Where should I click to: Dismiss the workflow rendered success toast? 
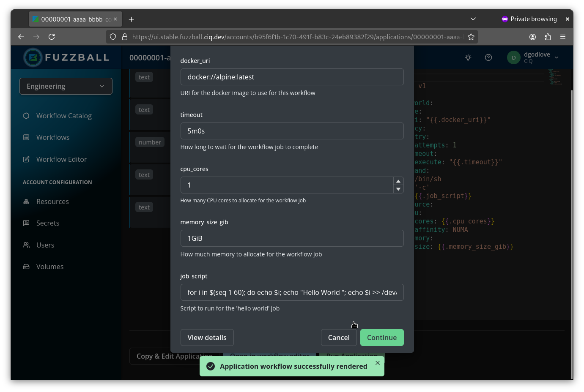(377, 363)
